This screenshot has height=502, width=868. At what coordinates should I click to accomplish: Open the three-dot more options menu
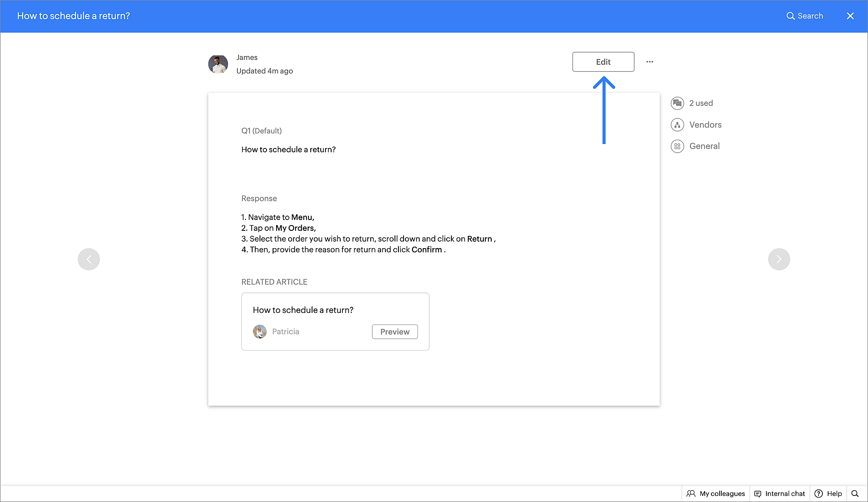pos(649,62)
